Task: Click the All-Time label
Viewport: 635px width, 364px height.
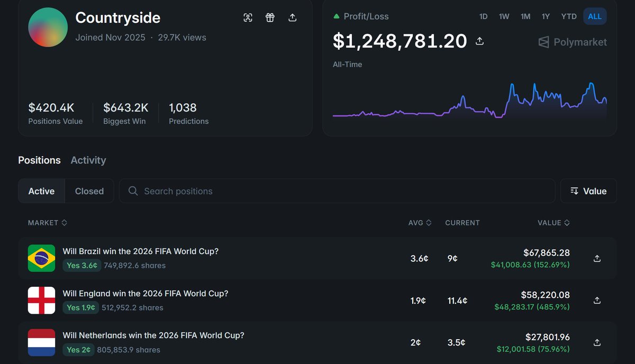Action: 348,65
